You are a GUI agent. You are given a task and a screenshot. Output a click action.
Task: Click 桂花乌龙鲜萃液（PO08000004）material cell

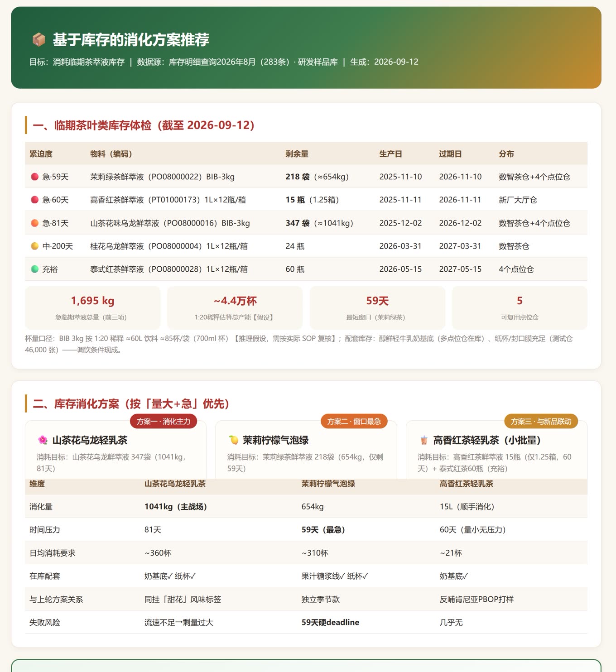click(169, 246)
